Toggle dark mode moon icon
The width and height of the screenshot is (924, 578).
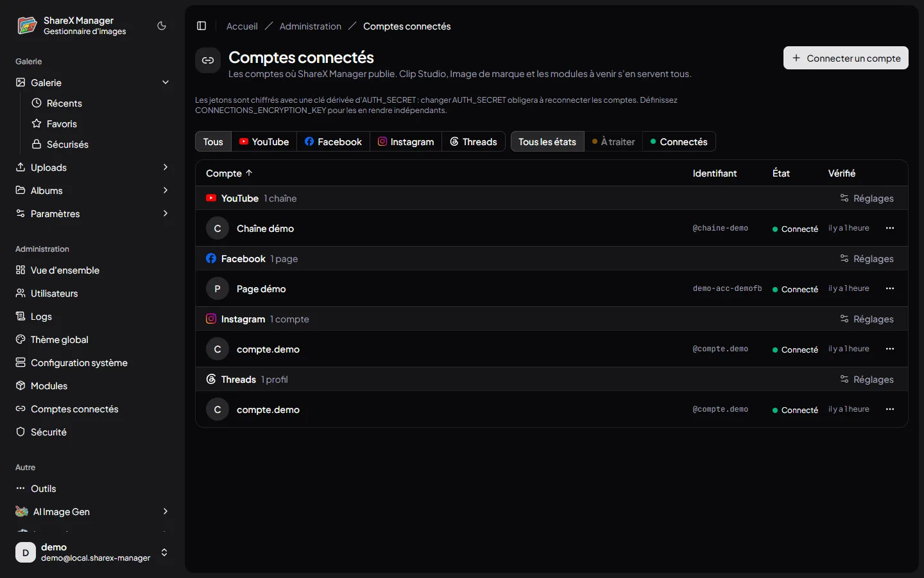coord(162,26)
